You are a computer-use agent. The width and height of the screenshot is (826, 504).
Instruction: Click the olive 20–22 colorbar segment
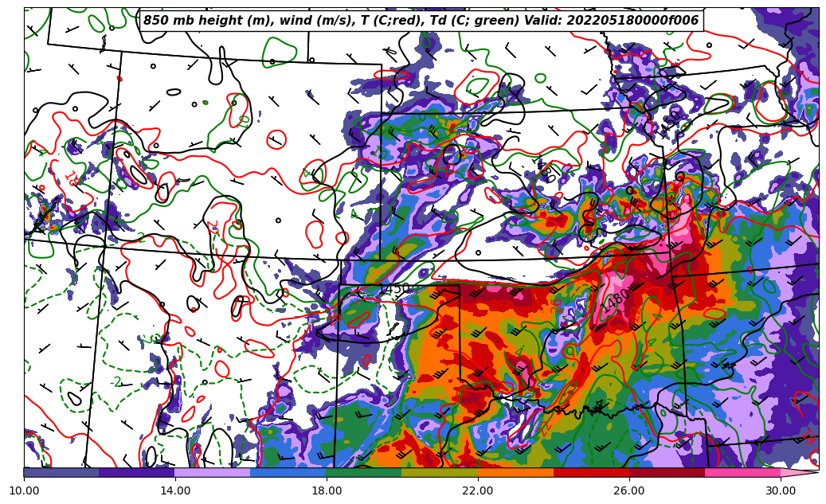[440, 472]
